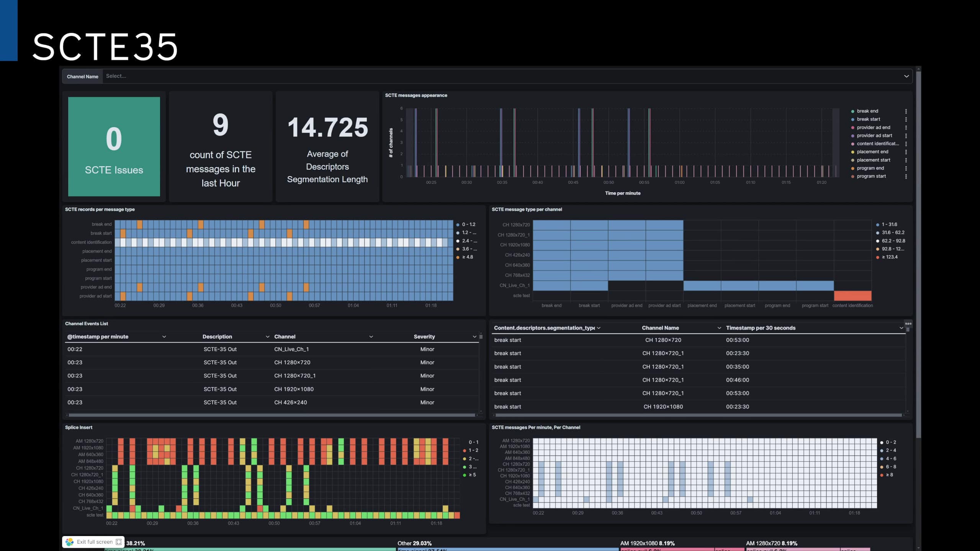This screenshot has width=980, height=551.
Task: Open Description column header menu
Action: click(267, 337)
